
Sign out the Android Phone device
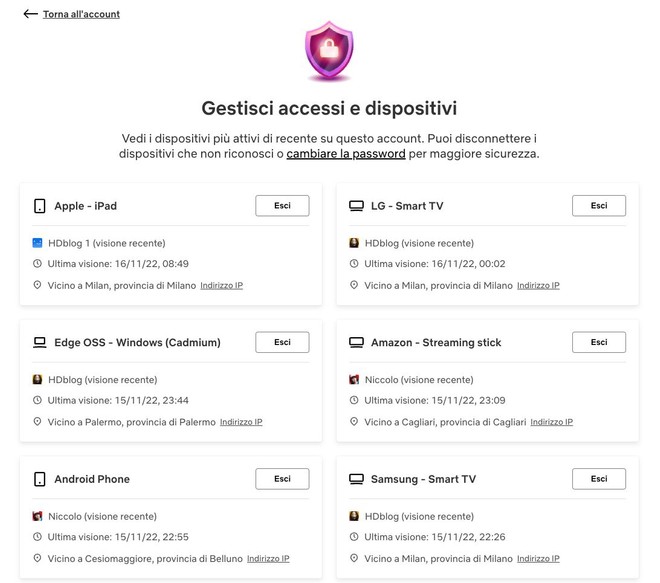282,479
